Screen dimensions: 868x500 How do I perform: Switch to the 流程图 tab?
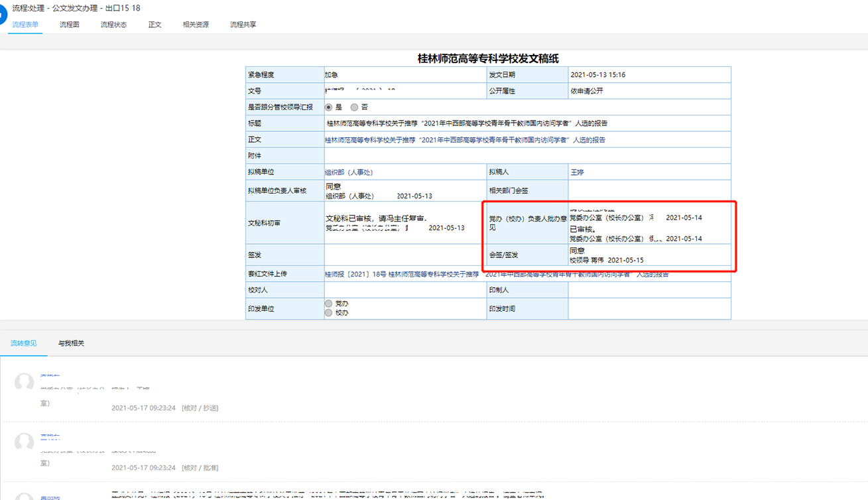coord(69,25)
